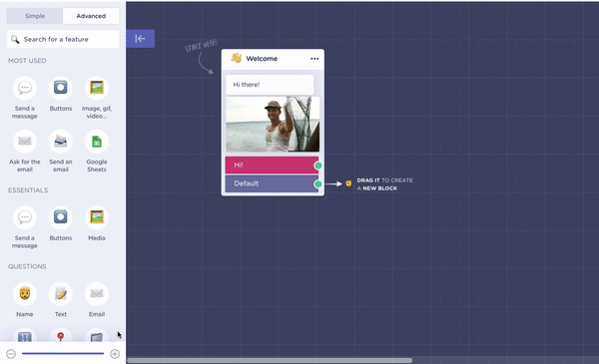Image resolution: width=599 pixels, height=364 pixels.
Task: Select Buttons icon in Most Used
Action: pos(61,88)
